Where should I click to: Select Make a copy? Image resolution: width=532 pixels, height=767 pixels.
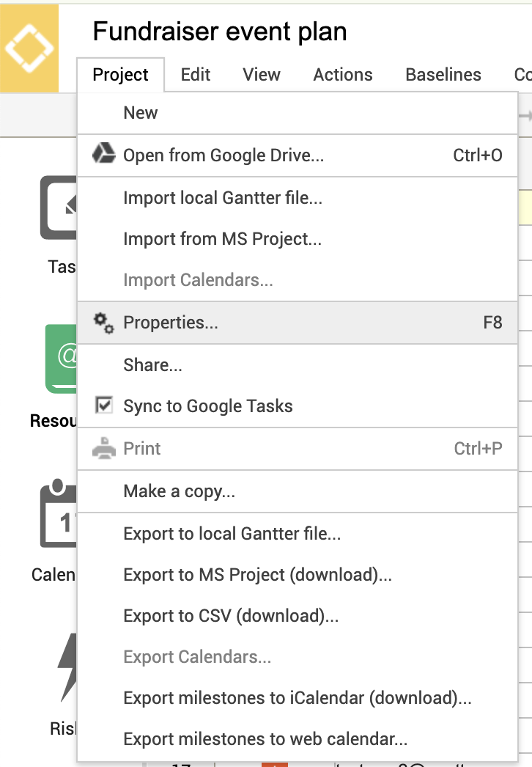[x=298, y=491]
